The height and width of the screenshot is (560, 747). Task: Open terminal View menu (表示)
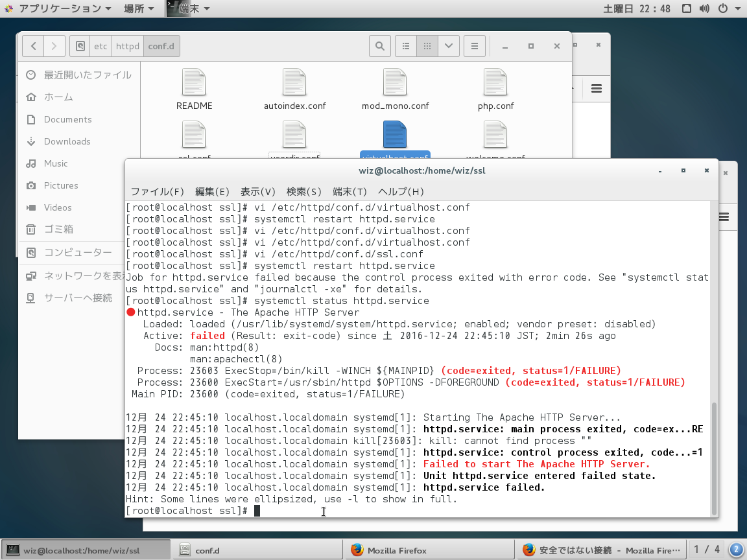pos(257,191)
